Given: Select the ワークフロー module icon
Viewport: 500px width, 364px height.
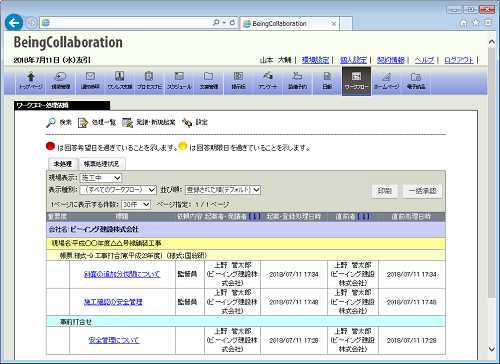Looking at the screenshot, I should (x=356, y=81).
